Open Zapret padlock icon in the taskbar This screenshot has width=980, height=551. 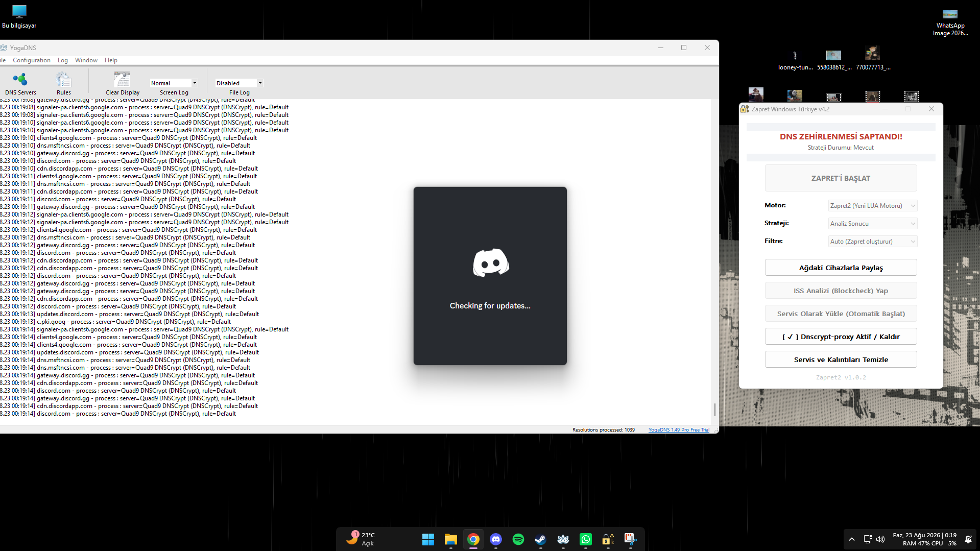click(608, 539)
